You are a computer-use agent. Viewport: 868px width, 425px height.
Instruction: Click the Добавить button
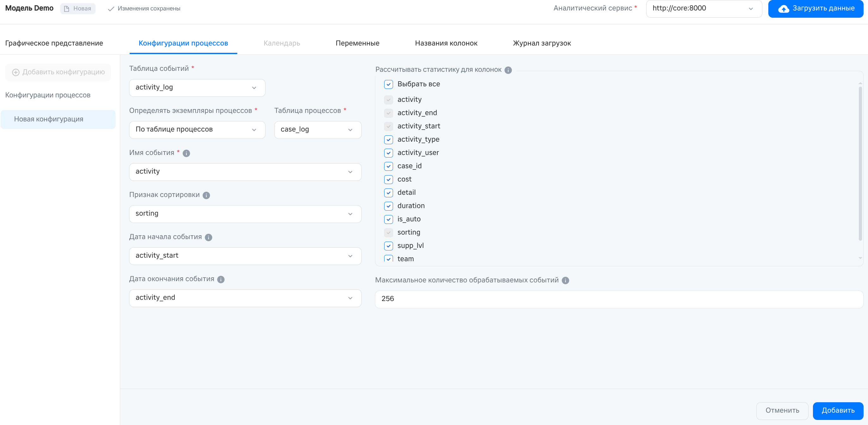click(x=838, y=410)
